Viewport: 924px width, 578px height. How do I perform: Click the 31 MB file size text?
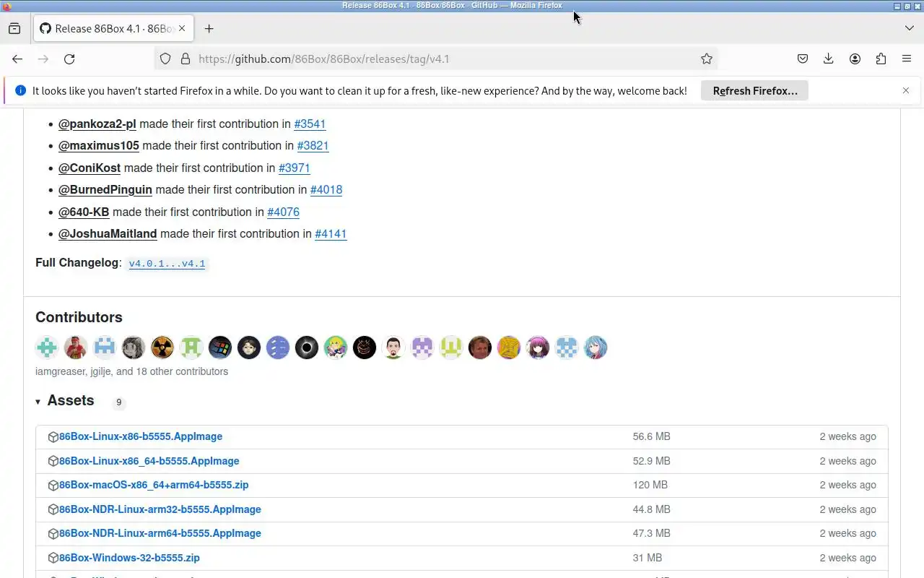[648, 558]
